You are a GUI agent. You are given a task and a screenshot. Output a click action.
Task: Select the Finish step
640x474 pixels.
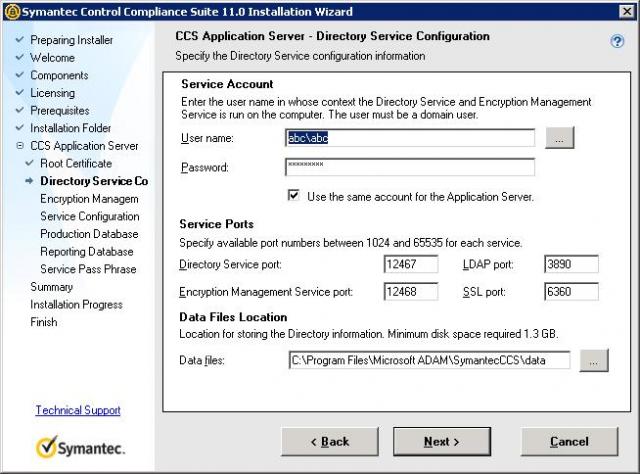[44, 322]
